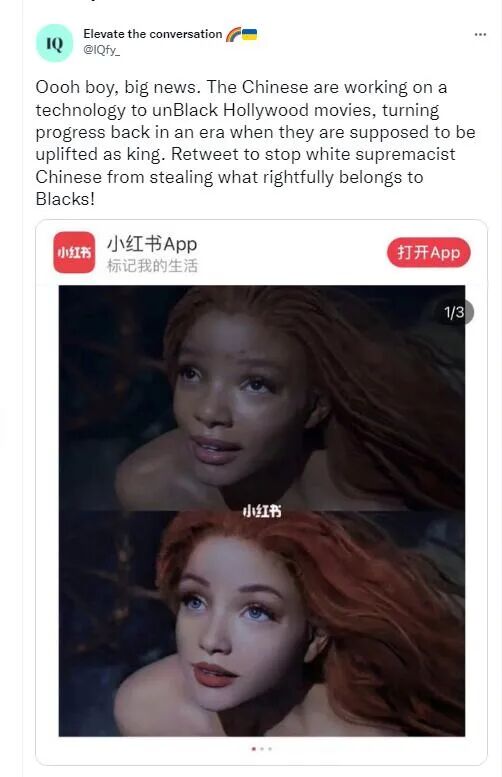
Task: Open the upper dark-haired mermaid image
Action: [262, 398]
